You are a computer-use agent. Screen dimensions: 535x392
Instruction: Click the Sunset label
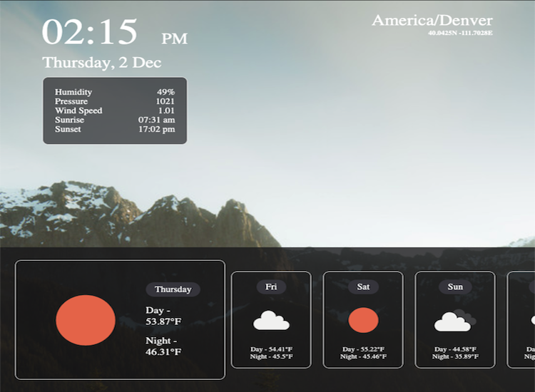(68, 129)
